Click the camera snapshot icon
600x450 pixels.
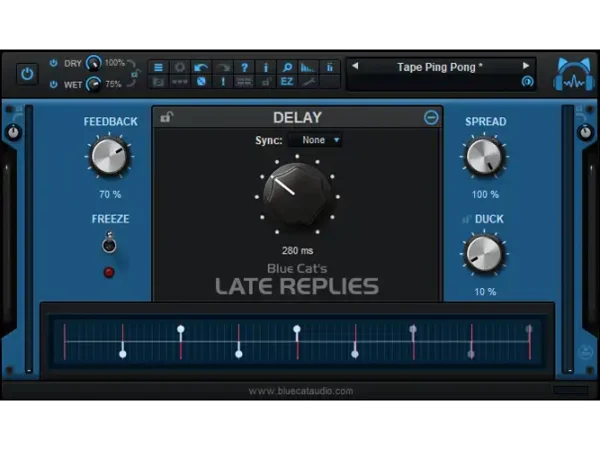158,82
